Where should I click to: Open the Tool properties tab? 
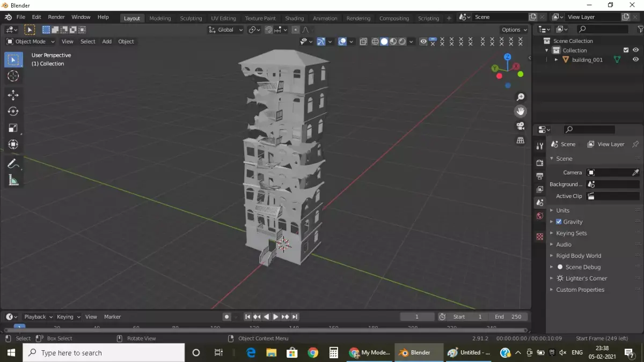click(x=540, y=146)
